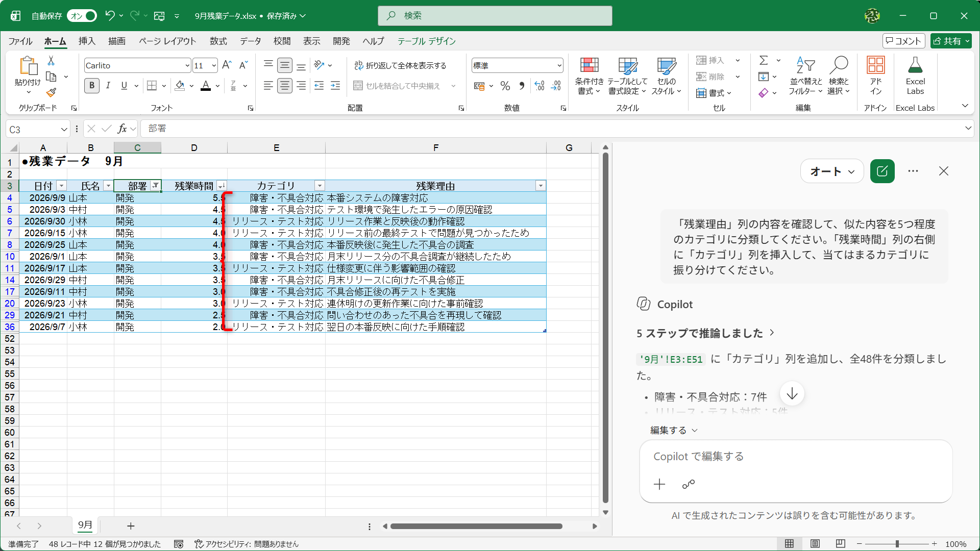Open Copilot pane more options ellipsis

point(913,171)
